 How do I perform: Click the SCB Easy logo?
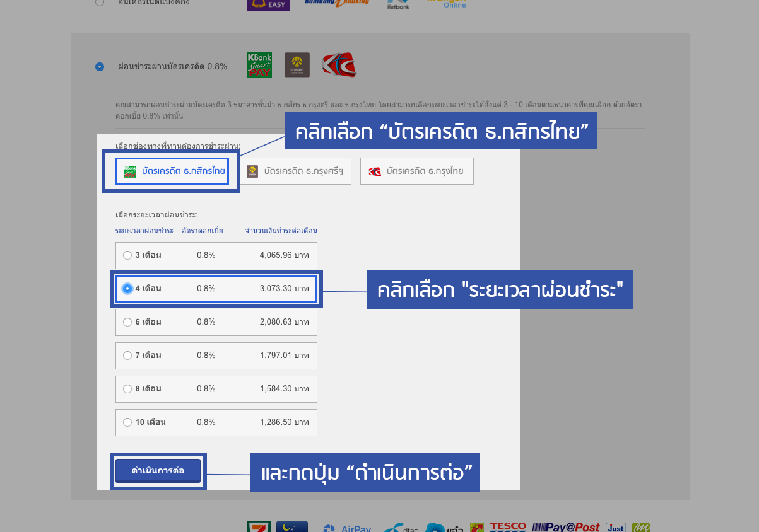coord(268,5)
